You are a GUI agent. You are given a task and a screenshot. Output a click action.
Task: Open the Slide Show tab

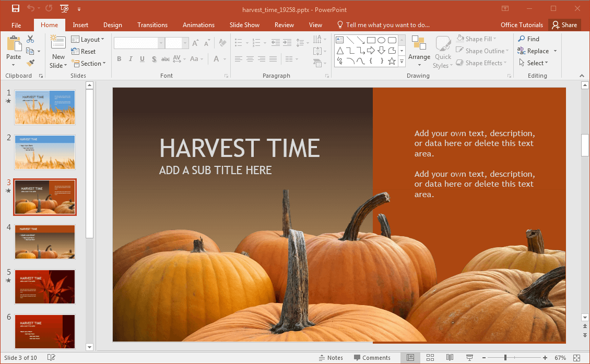click(244, 25)
